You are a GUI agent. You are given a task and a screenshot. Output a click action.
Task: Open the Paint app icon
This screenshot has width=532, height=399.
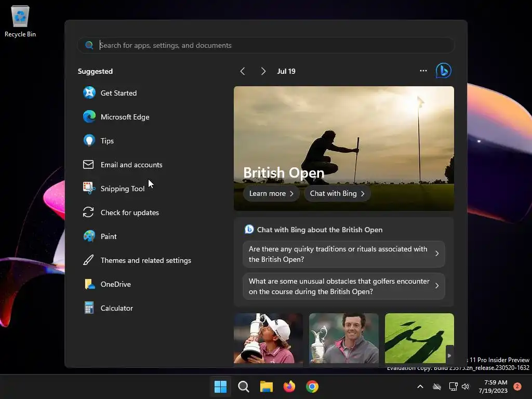click(x=89, y=236)
